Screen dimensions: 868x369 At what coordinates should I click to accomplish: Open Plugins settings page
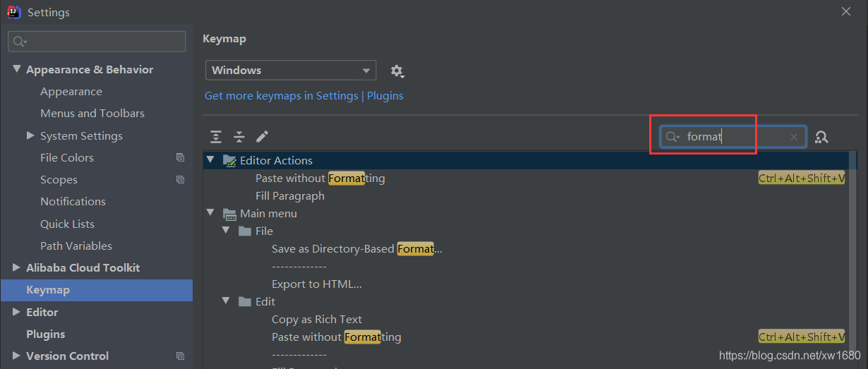point(45,334)
